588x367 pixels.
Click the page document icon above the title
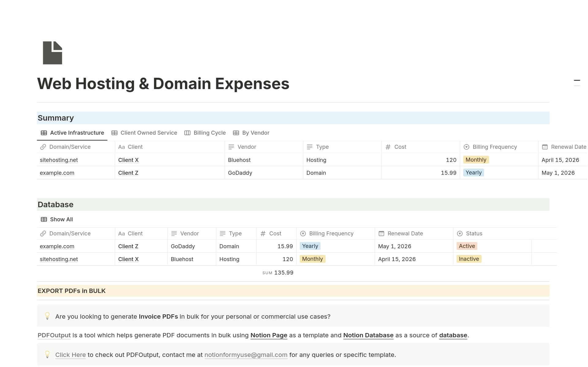[52, 53]
